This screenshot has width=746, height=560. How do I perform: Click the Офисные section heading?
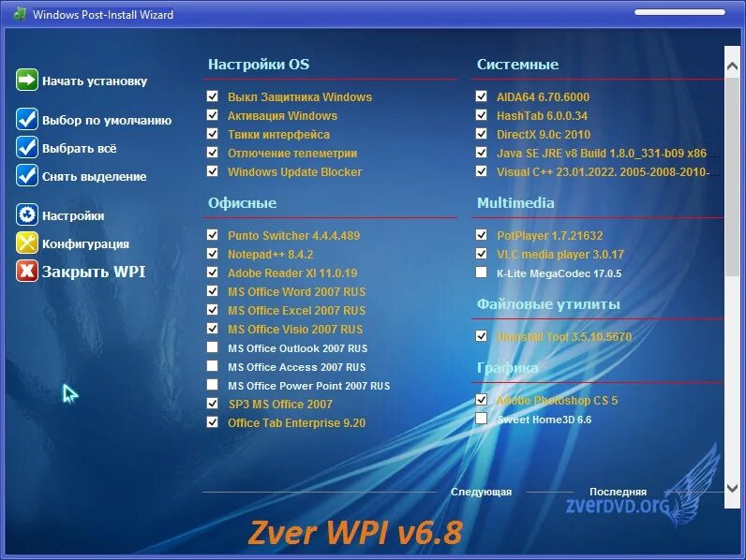coord(242,203)
